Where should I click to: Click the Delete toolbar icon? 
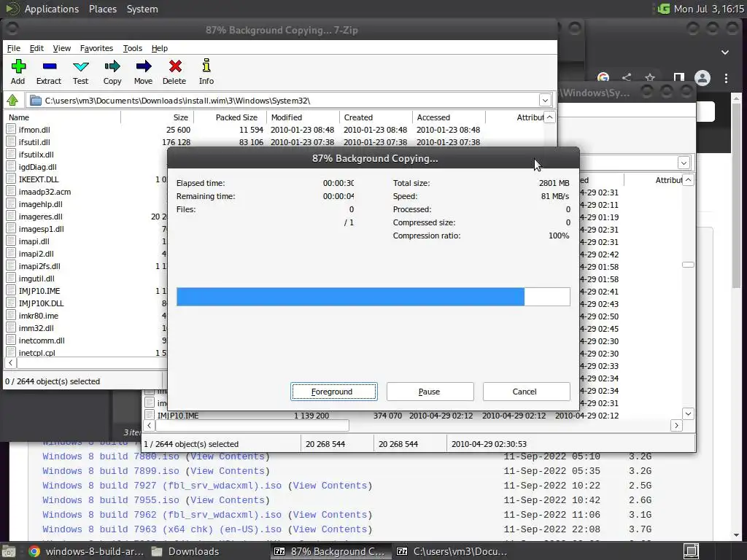coord(175,66)
